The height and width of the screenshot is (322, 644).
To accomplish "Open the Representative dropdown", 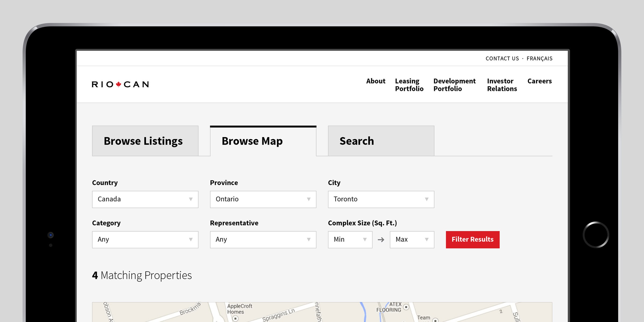I will (x=263, y=240).
